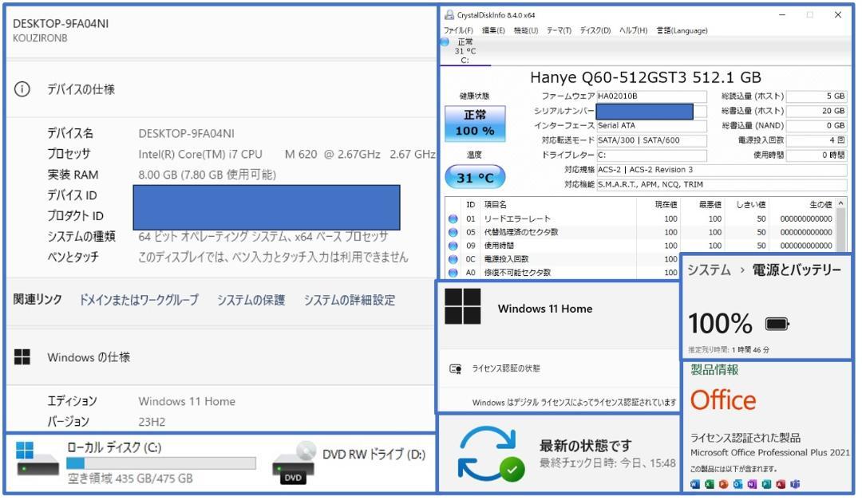Open システムの保護 link

pos(251,301)
